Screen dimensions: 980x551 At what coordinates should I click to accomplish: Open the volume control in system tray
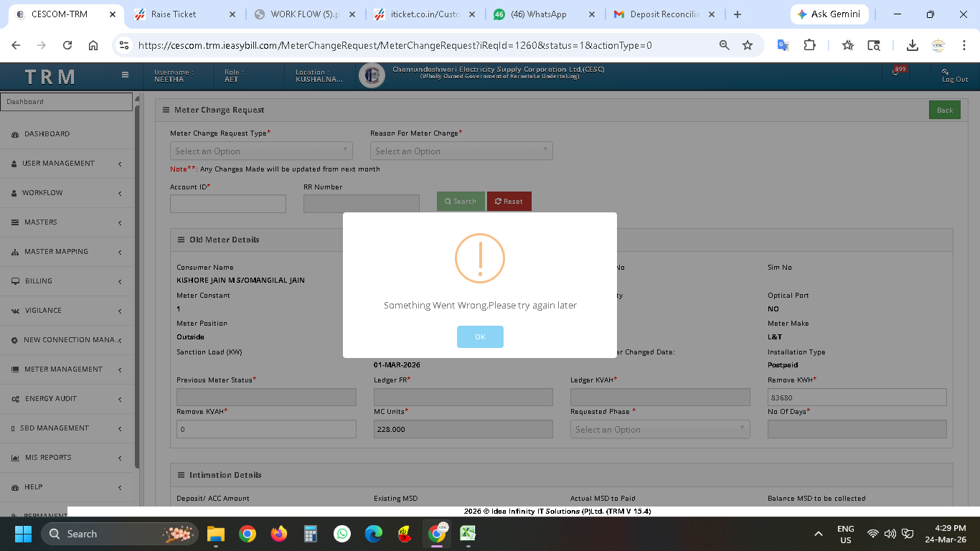[890, 534]
